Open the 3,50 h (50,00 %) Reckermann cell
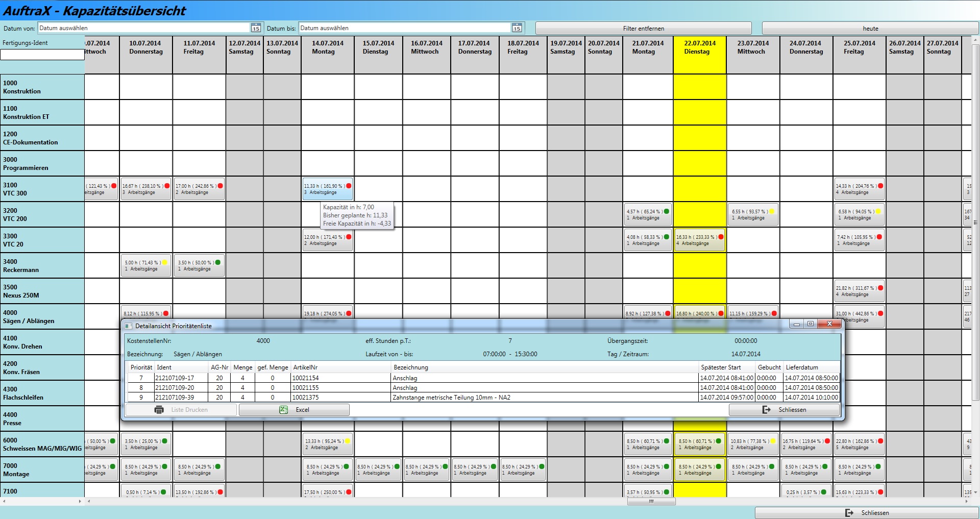Viewport: 980px width, 519px height. coord(199,265)
